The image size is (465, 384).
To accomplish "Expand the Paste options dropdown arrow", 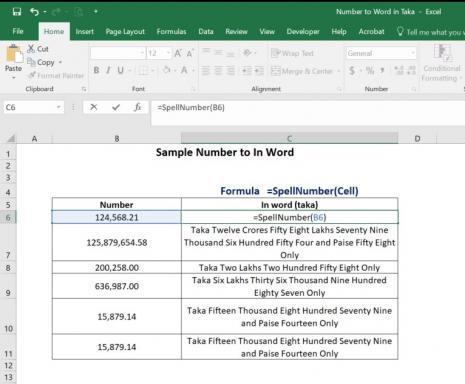I will [x=14, y=78].
